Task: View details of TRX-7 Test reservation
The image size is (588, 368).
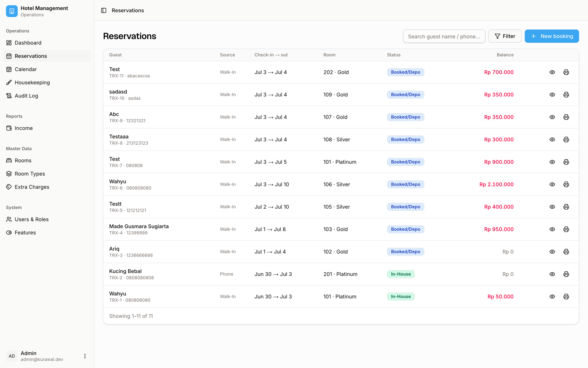Action: tap(552, 162)
